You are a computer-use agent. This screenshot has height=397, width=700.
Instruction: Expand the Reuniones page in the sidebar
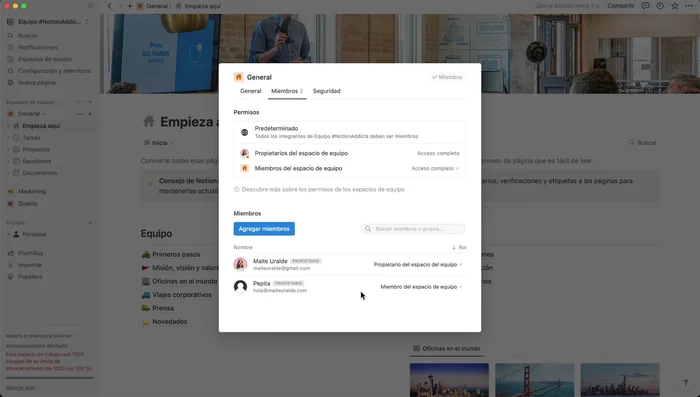click(8, 161)
